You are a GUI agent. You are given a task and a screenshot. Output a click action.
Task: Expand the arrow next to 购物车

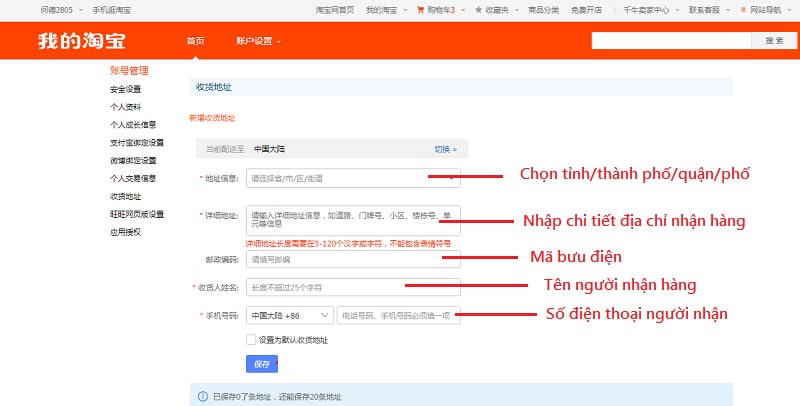pyautogui.click(x=463, y=10)
